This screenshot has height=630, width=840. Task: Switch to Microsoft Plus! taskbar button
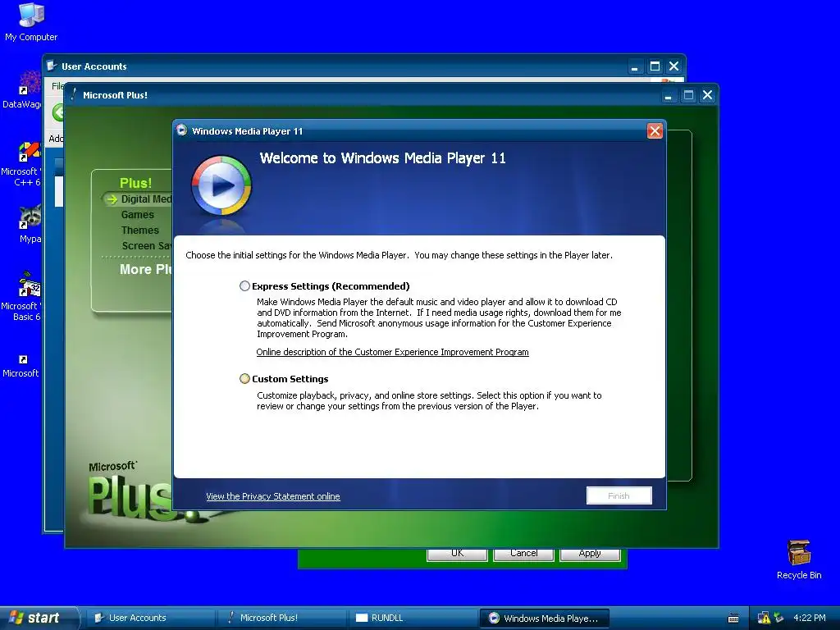point(282,619)
